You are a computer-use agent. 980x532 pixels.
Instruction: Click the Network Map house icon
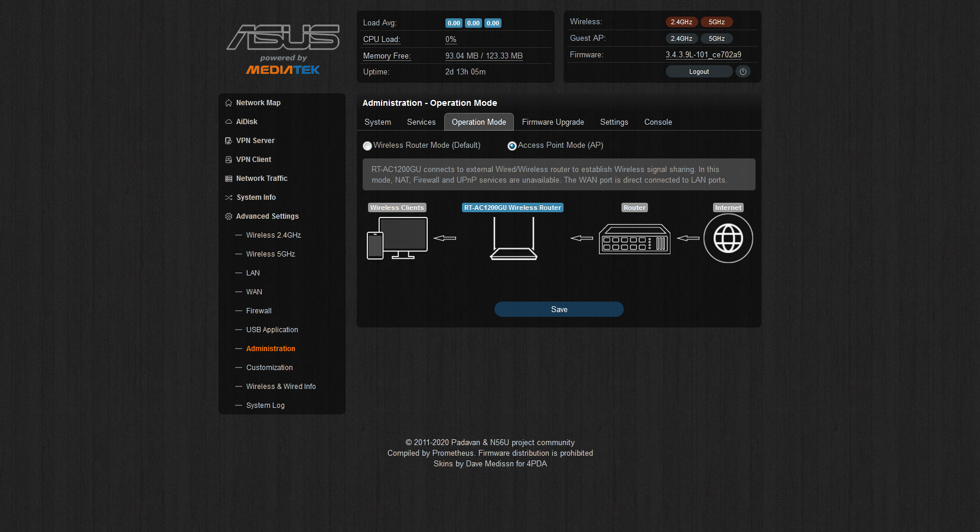229,103
